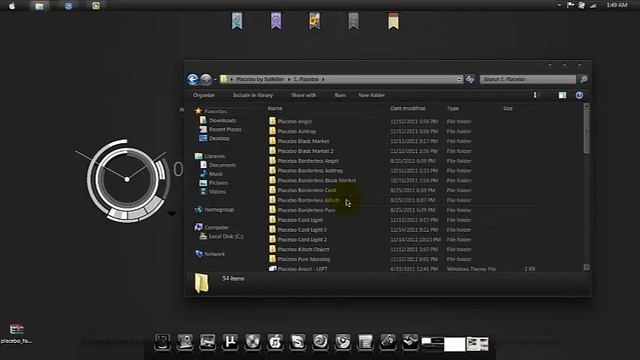
Task: Open the computer monitor dock icon
Action: tap(207, 341)
